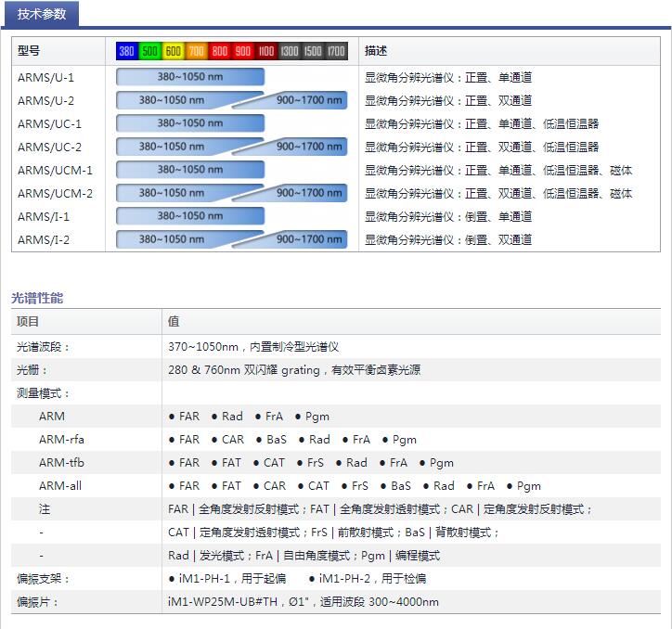
Task: Click FrS in the ARM-tfb row
Action: click(x=316, y=463)
